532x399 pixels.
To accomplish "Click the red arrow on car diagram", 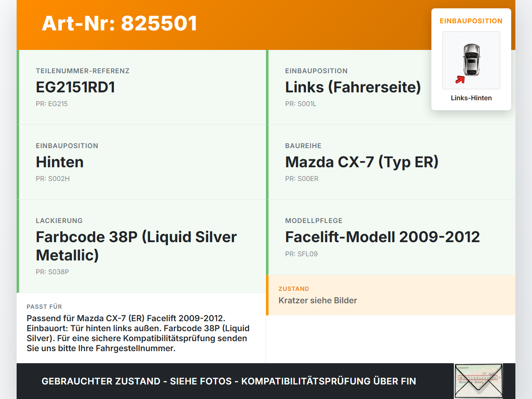I will (460, 79).
